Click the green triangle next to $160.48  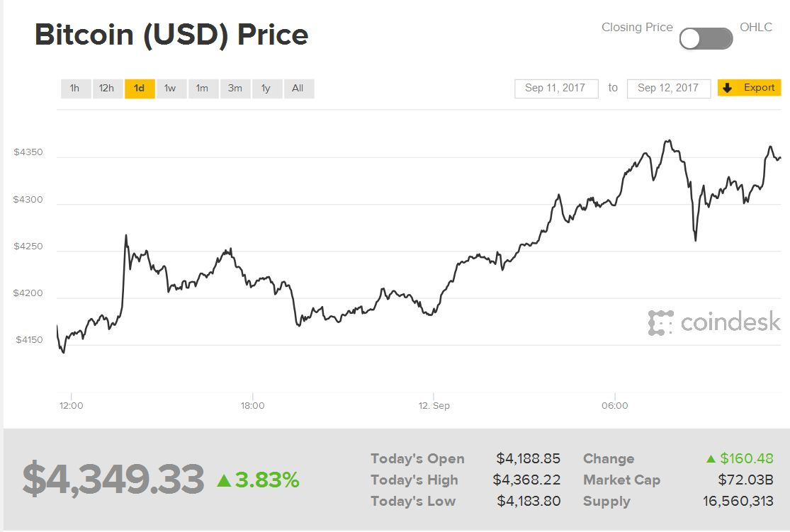(x=711, y=459)
